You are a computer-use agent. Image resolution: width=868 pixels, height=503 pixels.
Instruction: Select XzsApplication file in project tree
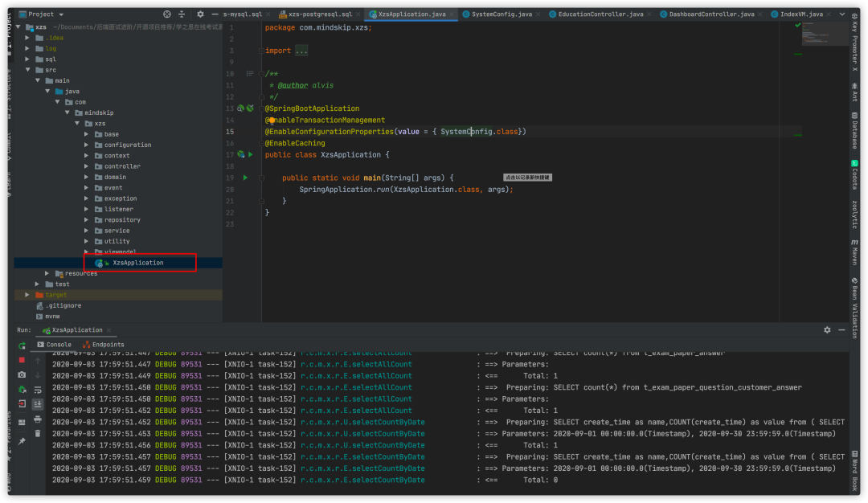(x=137, y=263)
